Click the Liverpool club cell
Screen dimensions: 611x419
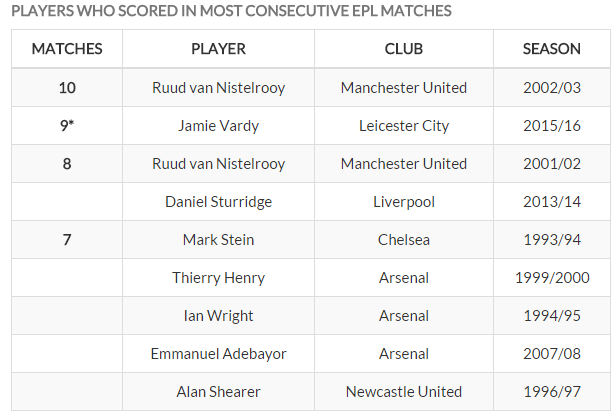[x=403, y=202]
